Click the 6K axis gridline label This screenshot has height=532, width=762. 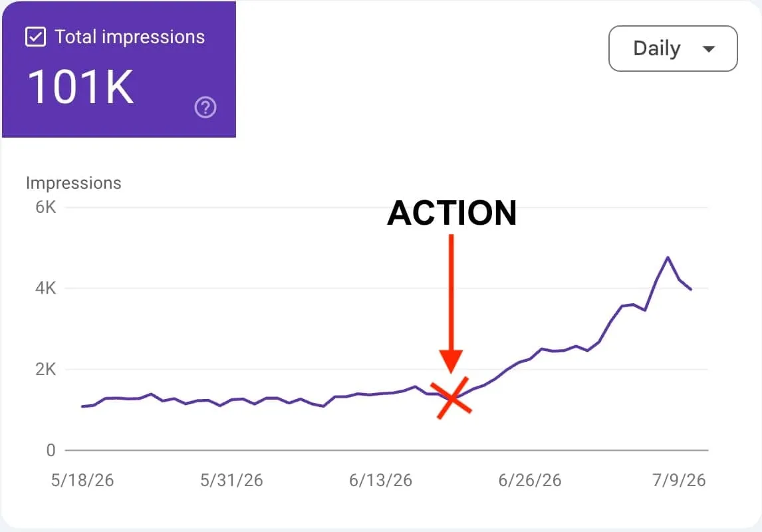tap(46, 207)
